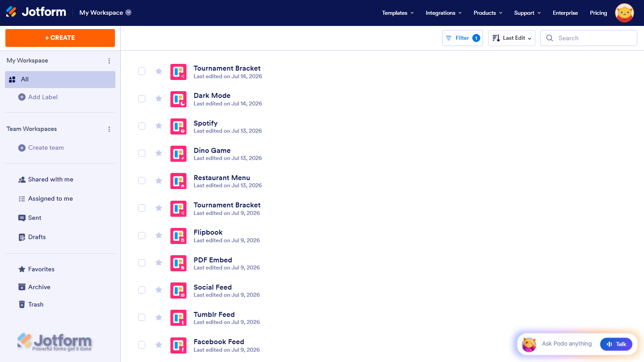The height and width of the screenshot is (362, 644).
Task: Open the Integrations dropdown menu
Action: [x=444, y=13]
